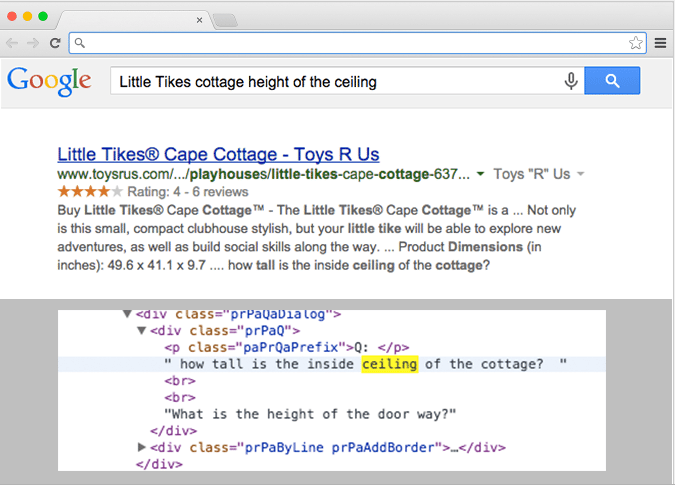
Task: Click the star rating of the result
Action: [90, 192]
